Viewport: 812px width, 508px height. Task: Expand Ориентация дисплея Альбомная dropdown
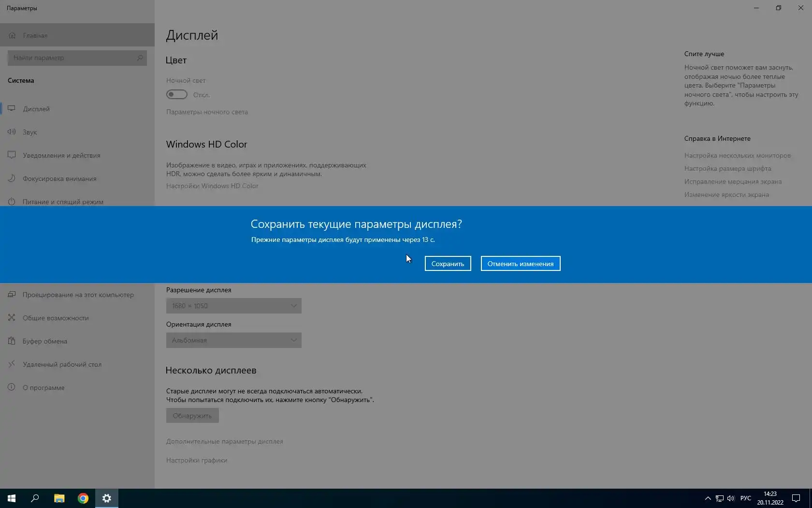click(234, 340)
